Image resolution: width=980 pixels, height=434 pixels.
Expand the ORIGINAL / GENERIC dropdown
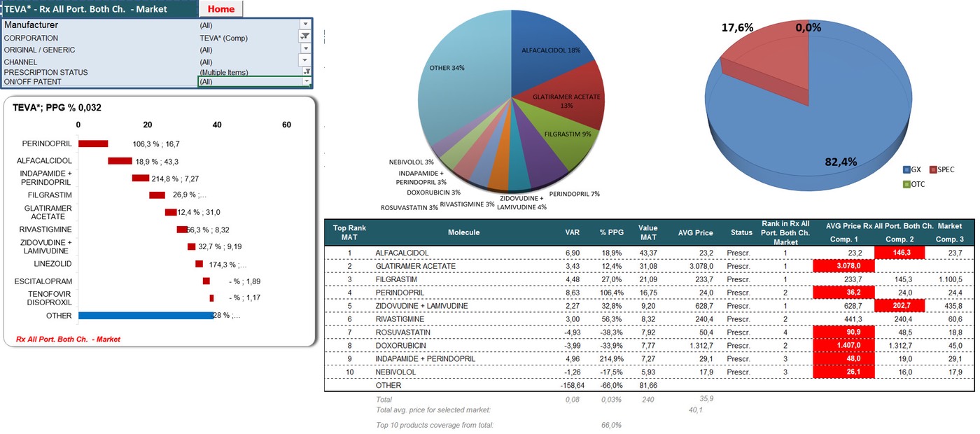point(305,50)
